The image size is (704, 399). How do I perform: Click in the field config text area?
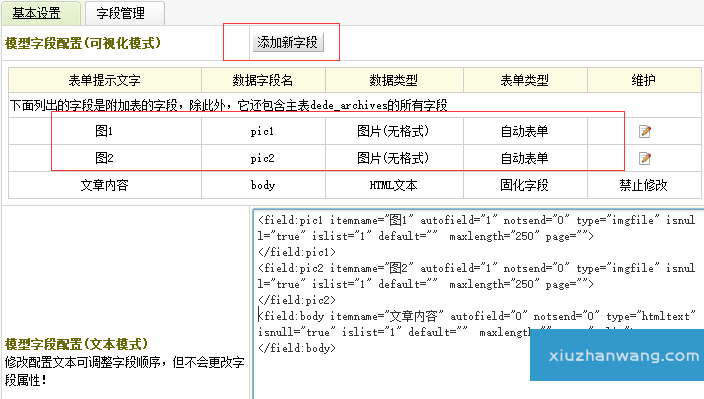[478, 304]
